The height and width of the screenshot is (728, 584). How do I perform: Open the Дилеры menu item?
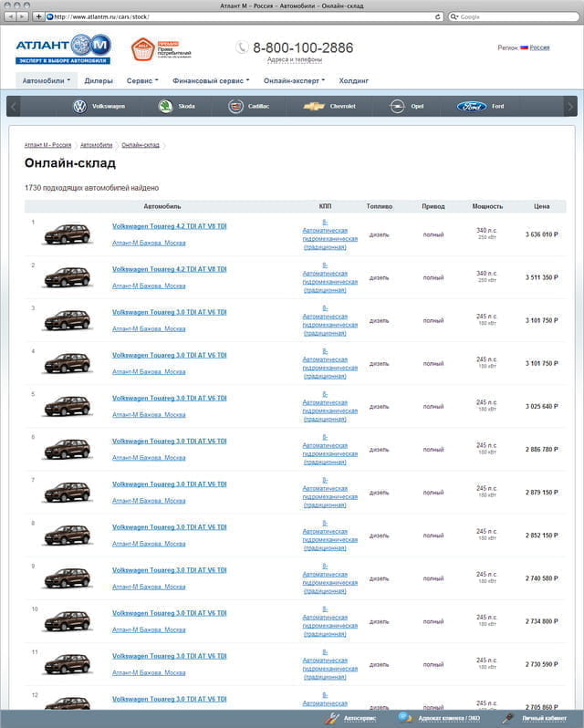click(x=99, y=80)
